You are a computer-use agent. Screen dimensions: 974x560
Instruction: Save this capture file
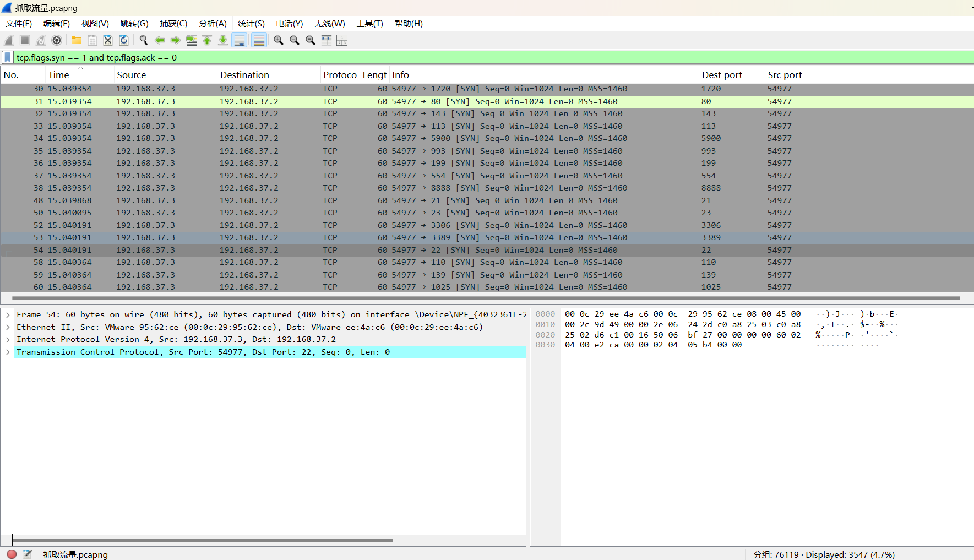[x=92, y=40]
